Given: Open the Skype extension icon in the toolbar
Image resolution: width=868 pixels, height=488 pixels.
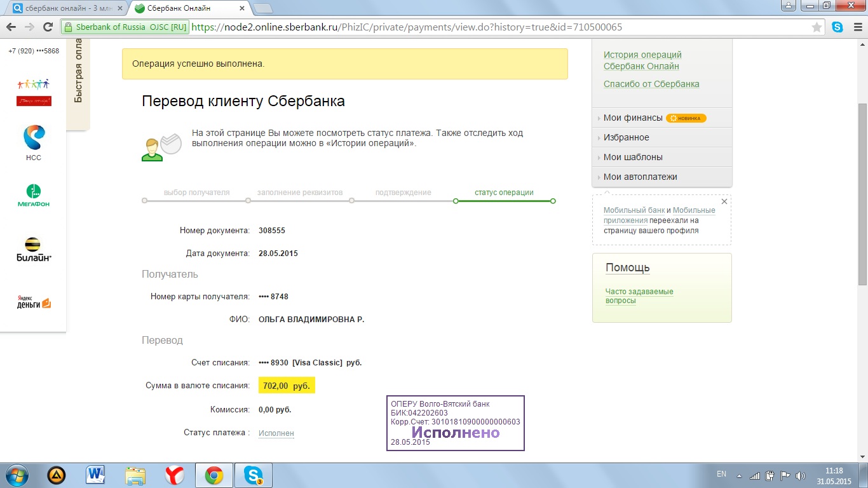Looking at the screenshot, I should 837,27.
